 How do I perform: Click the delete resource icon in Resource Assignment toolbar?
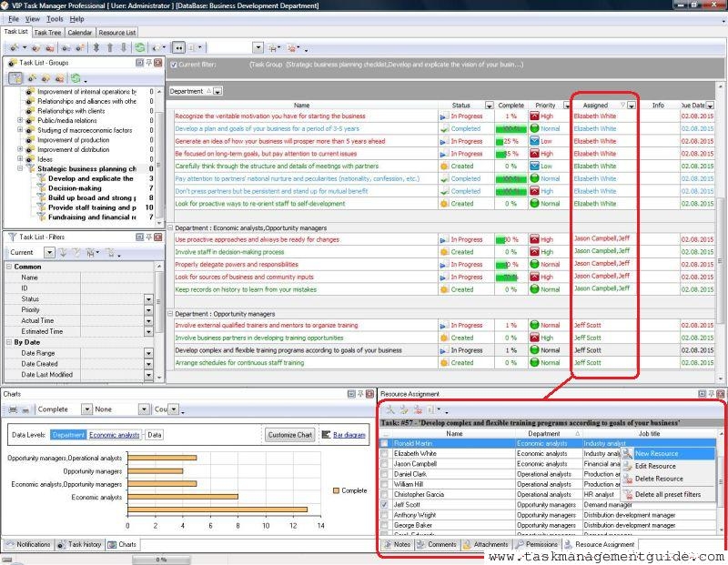pyautogui.click(x=418, y=409)
